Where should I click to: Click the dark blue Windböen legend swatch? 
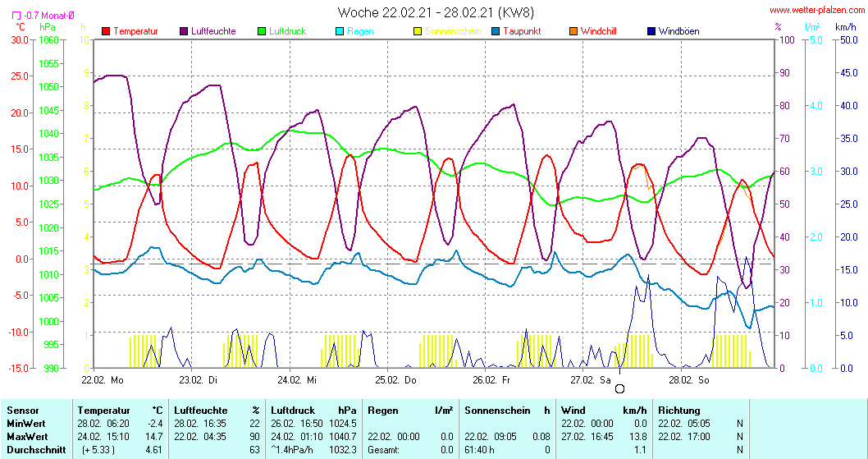(x=651, y=31)
